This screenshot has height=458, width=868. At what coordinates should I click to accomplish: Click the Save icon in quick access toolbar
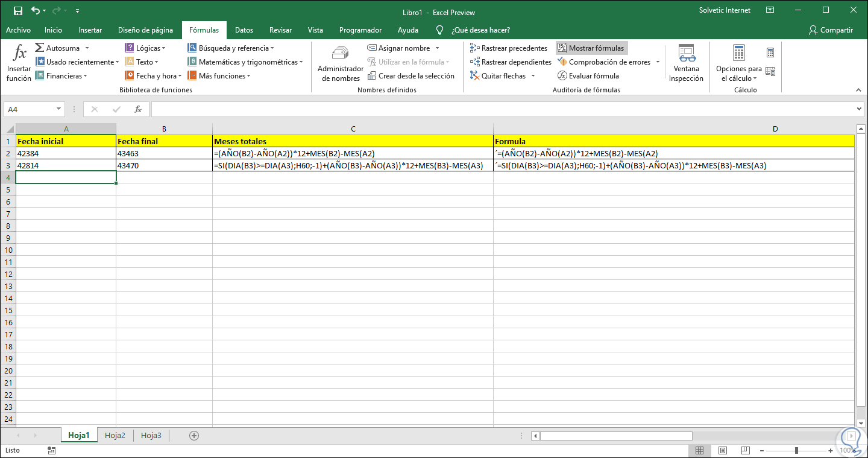point(18,11)
